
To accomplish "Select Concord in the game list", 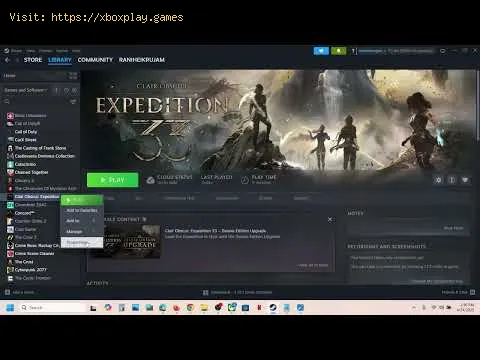I will (24, 213).
